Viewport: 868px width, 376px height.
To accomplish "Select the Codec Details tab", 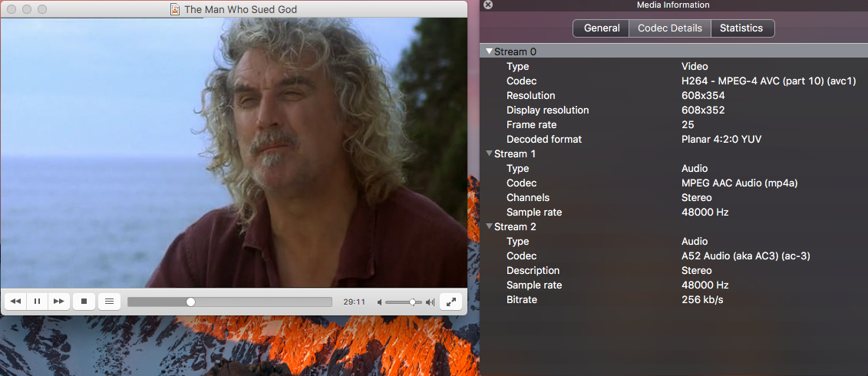I will [670, 28].
